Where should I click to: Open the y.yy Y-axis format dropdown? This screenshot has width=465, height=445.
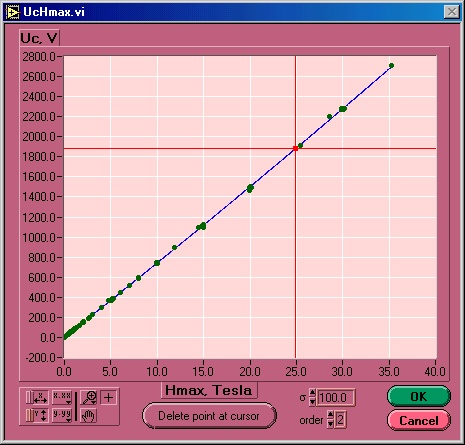point(62,415)
